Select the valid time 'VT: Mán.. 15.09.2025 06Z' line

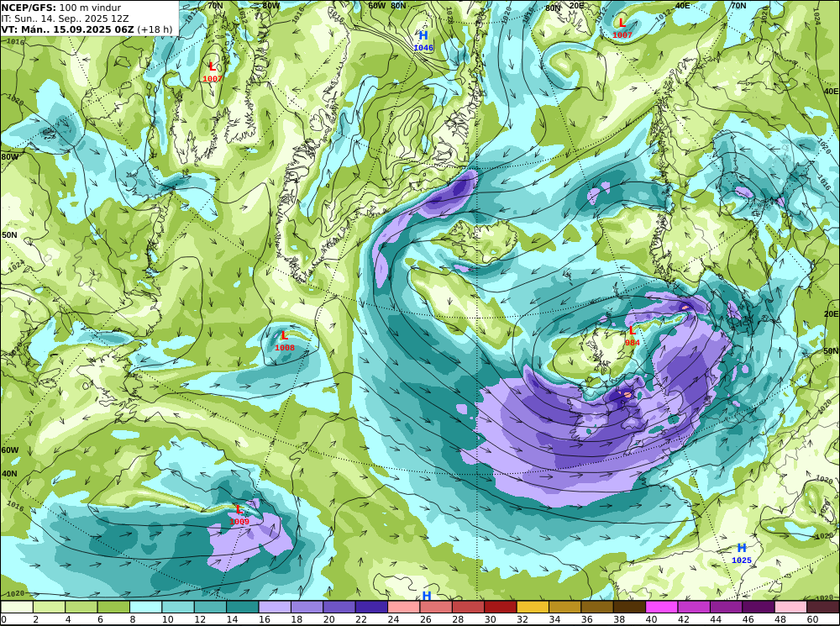click(x=67, y=29)
